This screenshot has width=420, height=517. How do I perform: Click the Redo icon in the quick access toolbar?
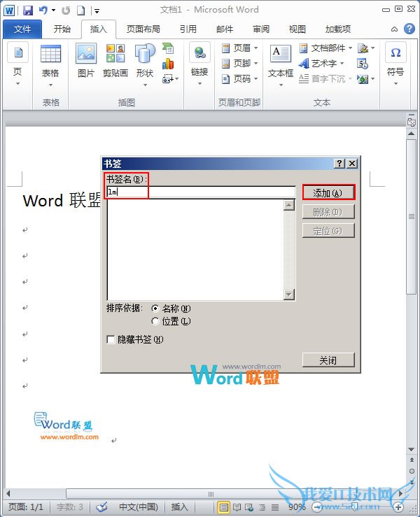coord(66,10)
